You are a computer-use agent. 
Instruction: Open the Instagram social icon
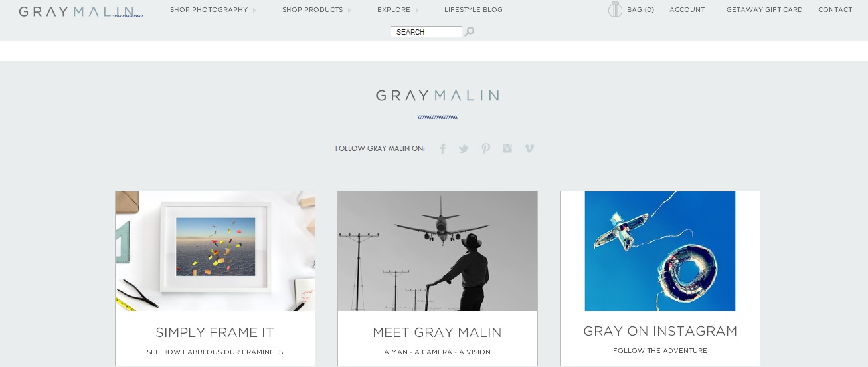[507, 148]
